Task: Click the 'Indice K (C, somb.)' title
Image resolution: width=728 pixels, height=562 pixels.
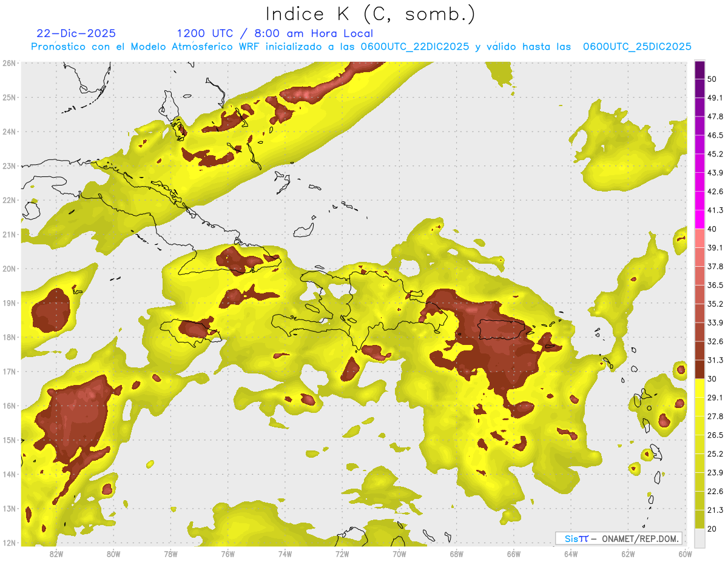Action: coord(371,14)
